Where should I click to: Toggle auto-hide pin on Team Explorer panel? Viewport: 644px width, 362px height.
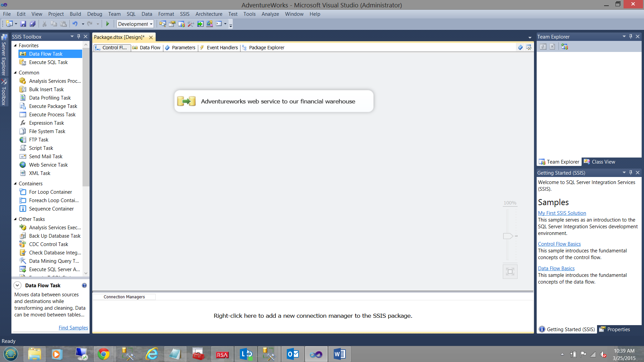(x=631, y=37)
